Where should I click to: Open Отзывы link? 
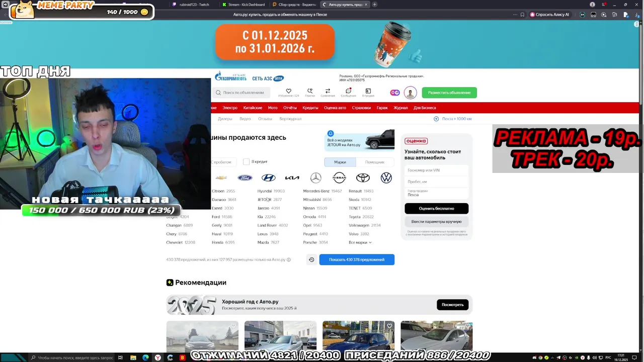[265, 119]
